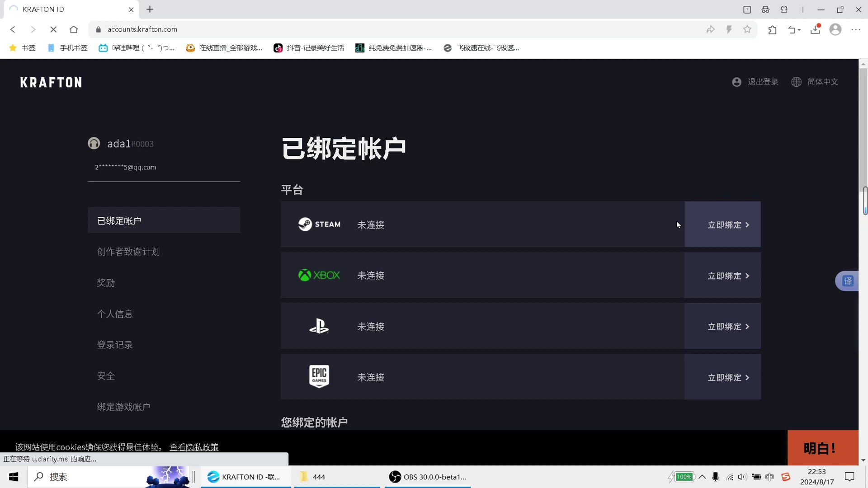The image size is (868, 488).
Task: Open the 哔哩哔哩 bookmark
Action: [137, 48]
